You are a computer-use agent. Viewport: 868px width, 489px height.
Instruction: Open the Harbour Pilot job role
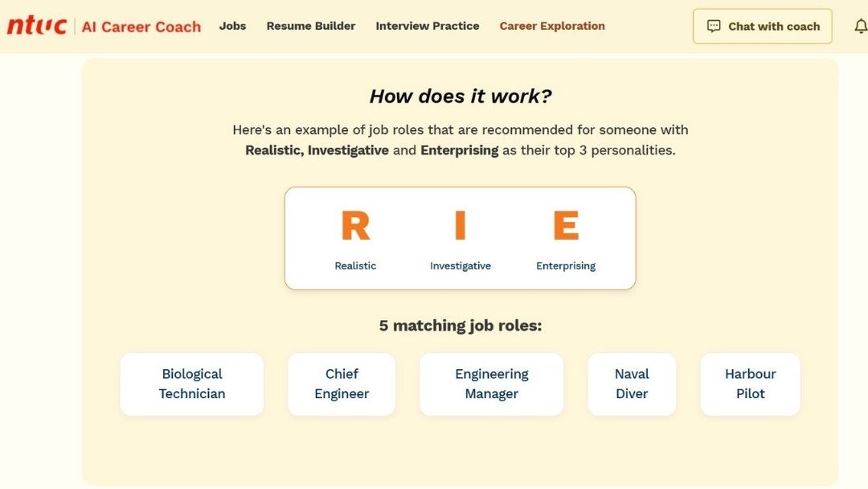click(750, 384)
